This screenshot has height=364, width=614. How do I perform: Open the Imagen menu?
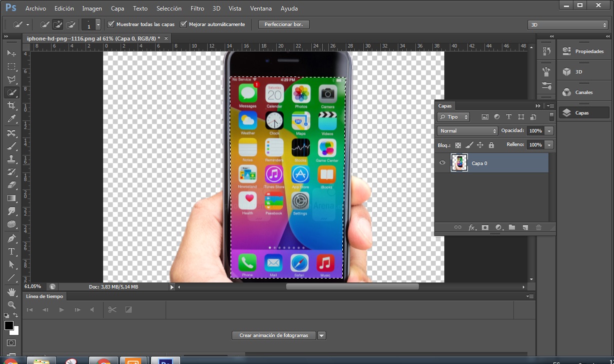click(x=92, y=8)
